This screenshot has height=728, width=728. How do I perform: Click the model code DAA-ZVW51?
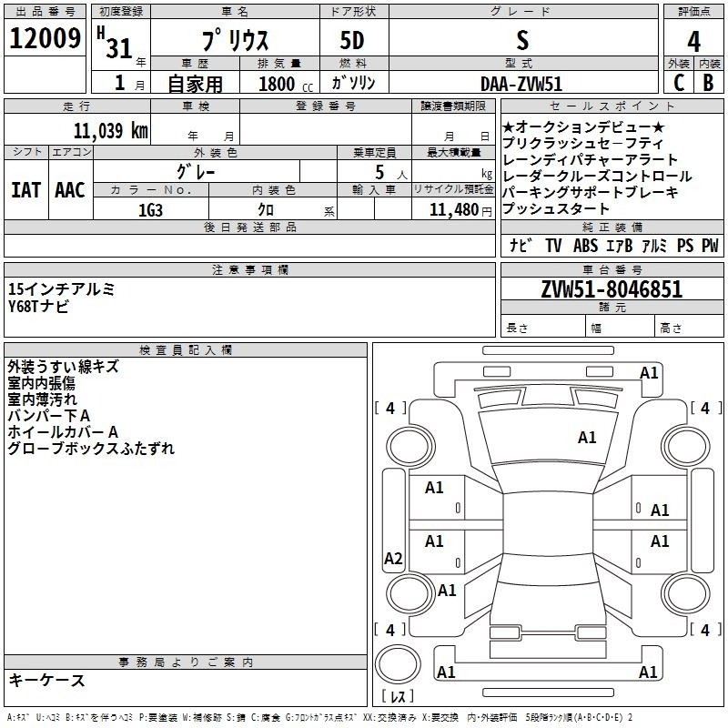521,84
